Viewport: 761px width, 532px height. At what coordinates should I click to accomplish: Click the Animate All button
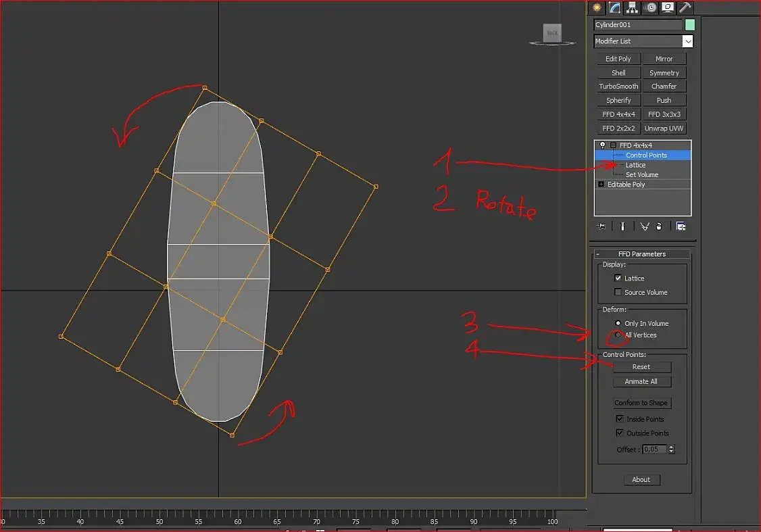point(641,381)
